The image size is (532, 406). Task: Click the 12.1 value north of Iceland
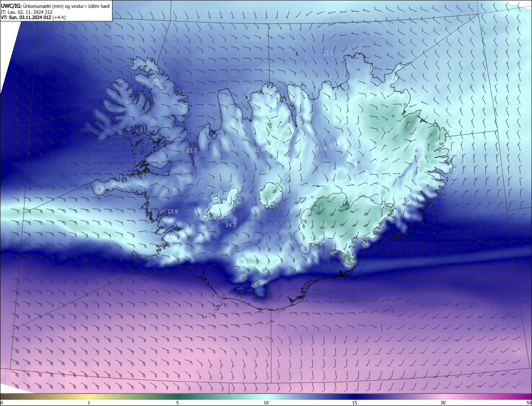tap(328, 54)
